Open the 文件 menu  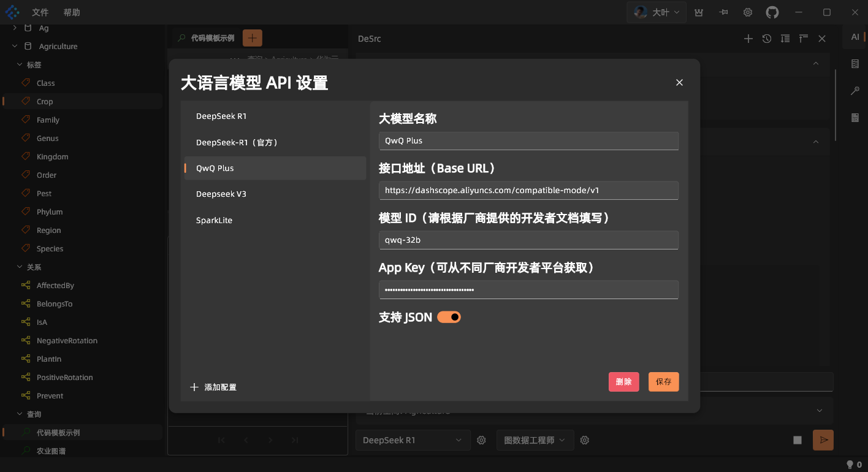(40, 12)
